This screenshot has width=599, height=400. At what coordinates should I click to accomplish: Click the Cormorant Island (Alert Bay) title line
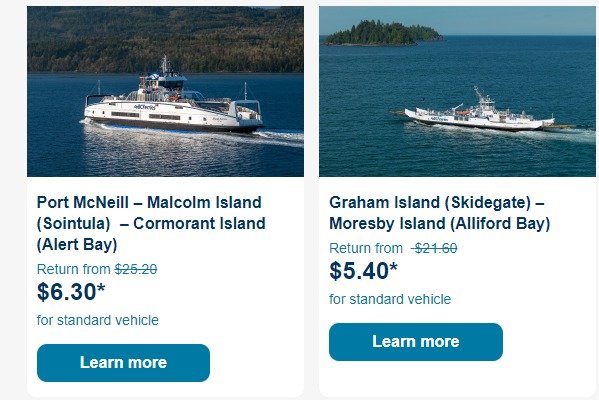(151, 234)
